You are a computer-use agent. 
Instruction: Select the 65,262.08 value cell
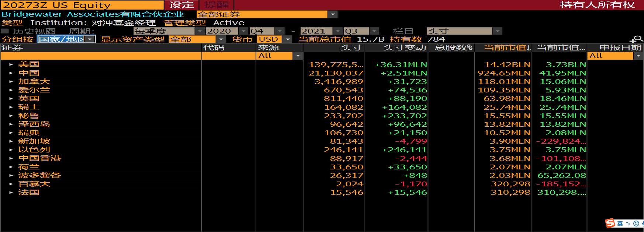point(562,175)
